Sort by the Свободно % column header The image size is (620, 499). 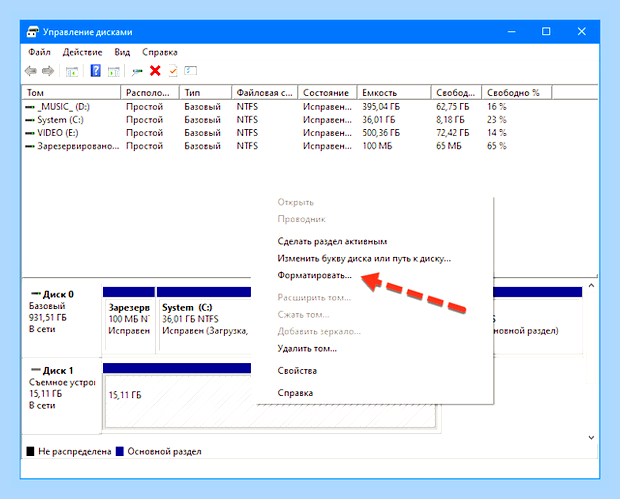point(517,93)
